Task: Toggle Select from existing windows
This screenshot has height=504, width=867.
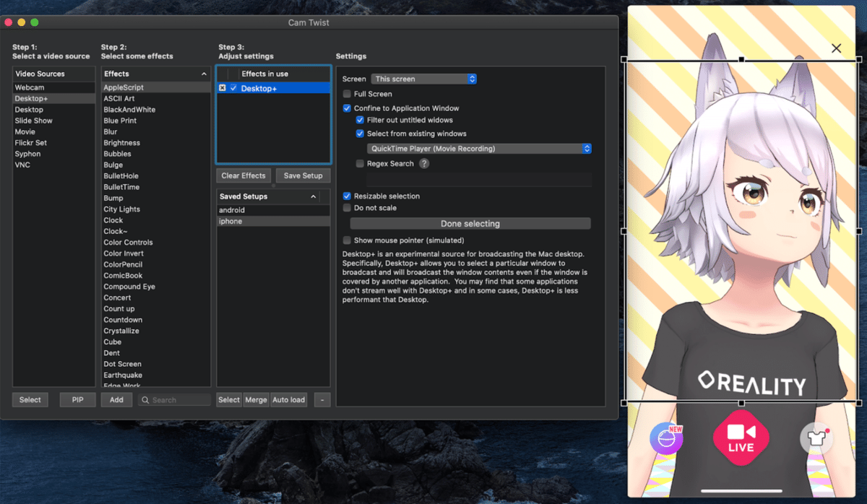Action: tap(360, 134)
